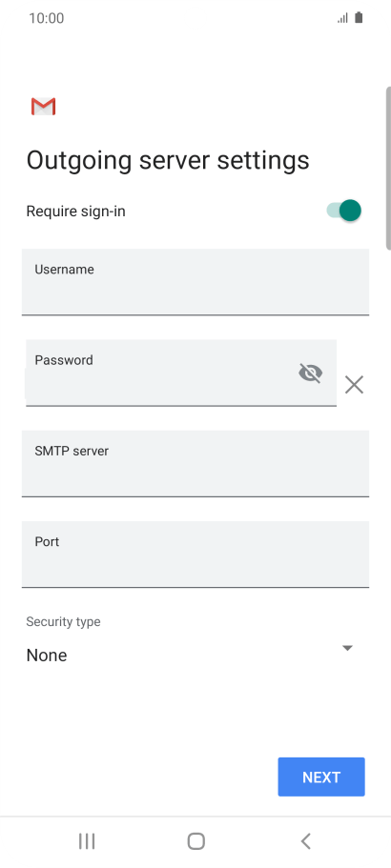Tap the signal strength icon
Viewport: 391px width, 868px height.
pyautogui.click(x=342, y=18)
